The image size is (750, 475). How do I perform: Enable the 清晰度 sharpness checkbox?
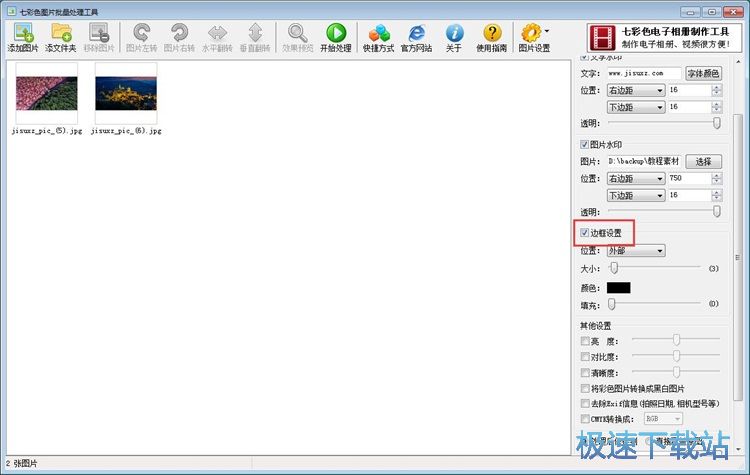(585, 373)
